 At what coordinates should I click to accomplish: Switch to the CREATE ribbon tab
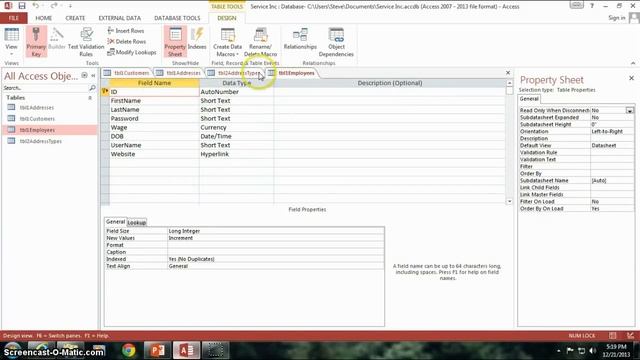[x=75, y=18]
